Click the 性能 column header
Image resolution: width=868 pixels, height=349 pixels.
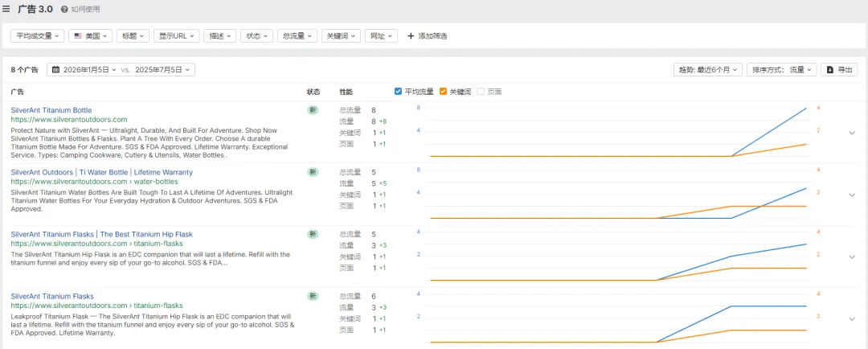click(346, 92)
